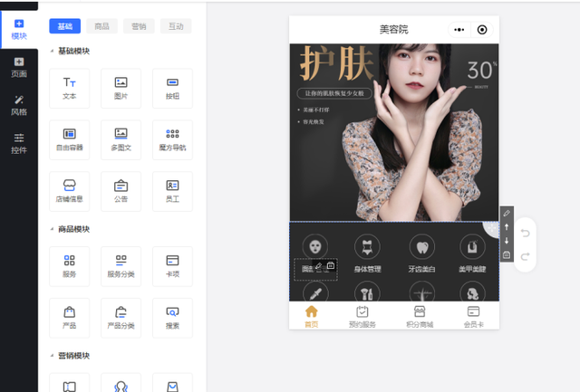The image size is (580, 392).
Task: Click the white corner handle of the nav module
Action: point(492,229)
